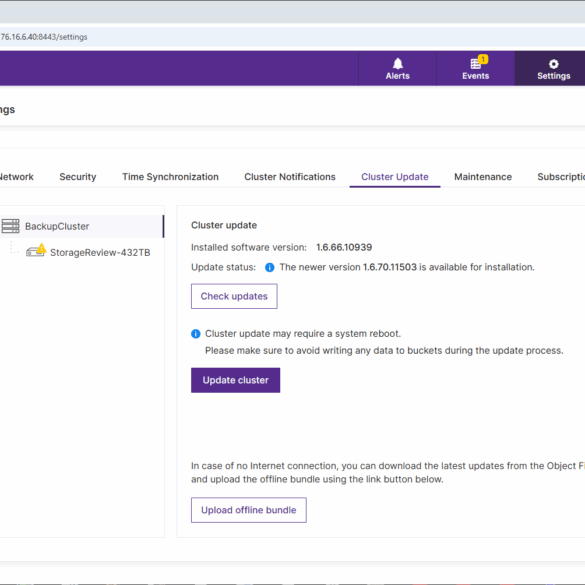Select StorageReview-432TB node in tree
Screen dimensions: 585x585
(x=100, y=253)
